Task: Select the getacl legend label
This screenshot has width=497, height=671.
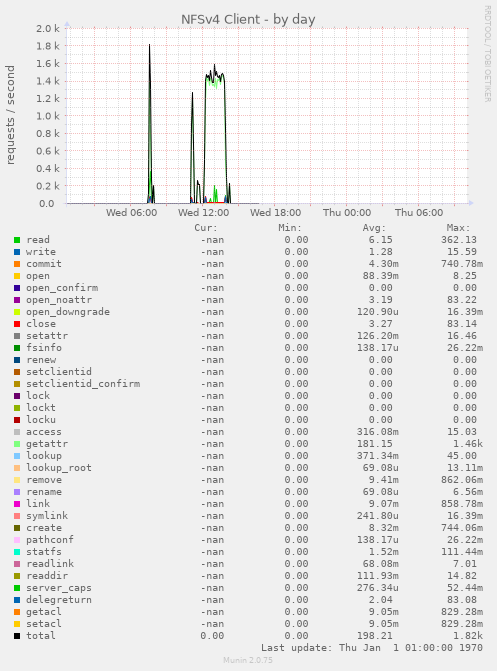Action: 44,612
